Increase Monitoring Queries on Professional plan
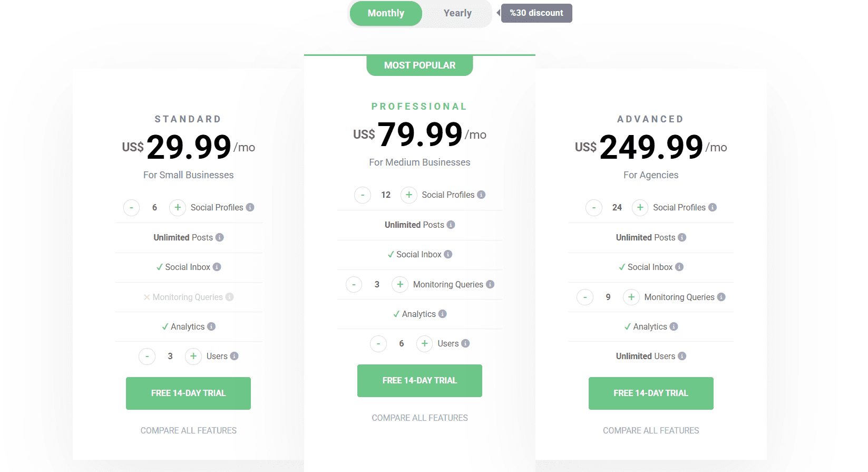The height and width of the screenshot is (472, 868). pos(400,284)
